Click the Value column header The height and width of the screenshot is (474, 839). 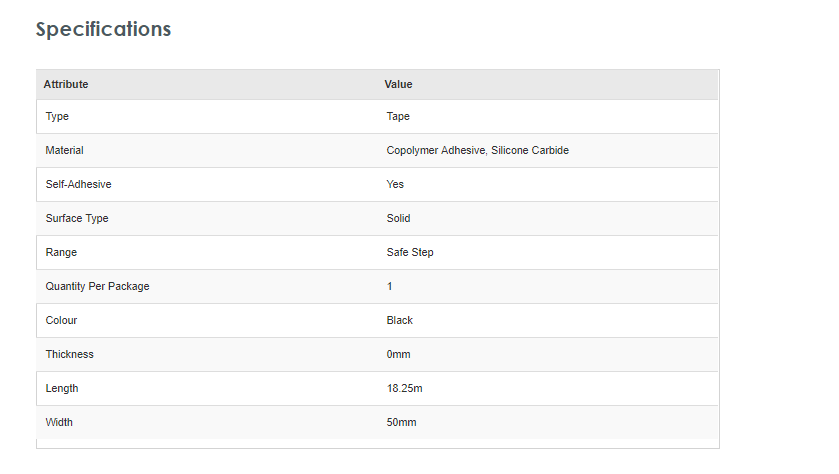(x=398, y=84)
